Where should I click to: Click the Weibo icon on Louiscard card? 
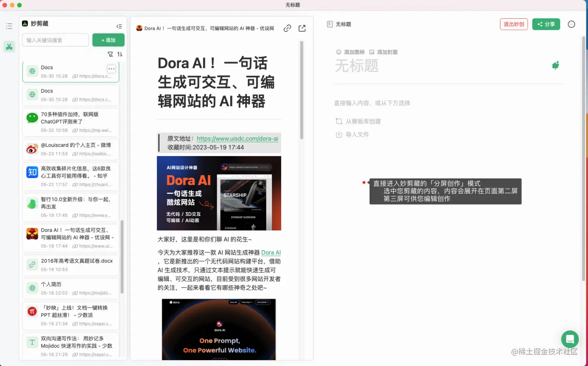(x=32, y=149)
